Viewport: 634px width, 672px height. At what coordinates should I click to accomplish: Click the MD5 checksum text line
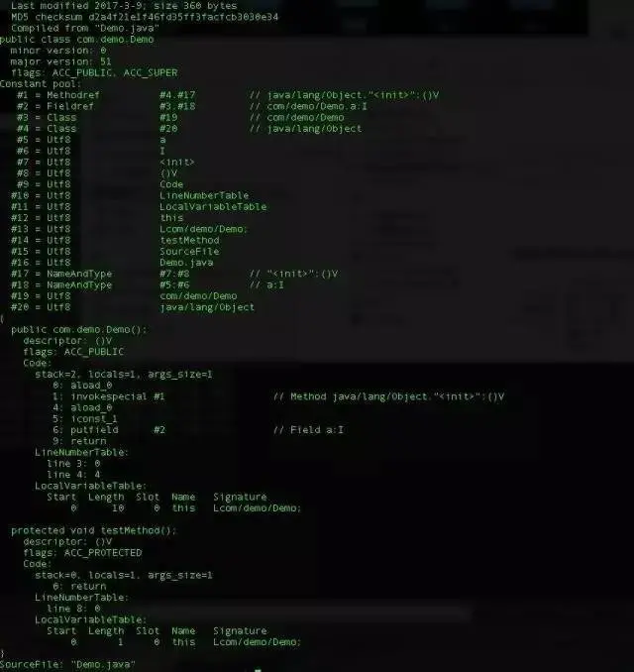[x=145, y=17]
